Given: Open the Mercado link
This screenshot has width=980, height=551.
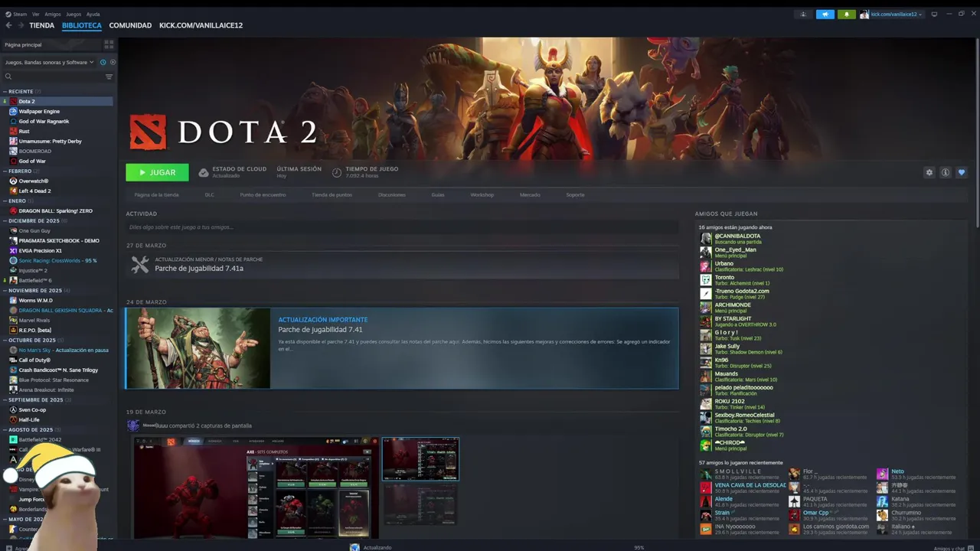Looking at the screenshot, I should [530, 194].
